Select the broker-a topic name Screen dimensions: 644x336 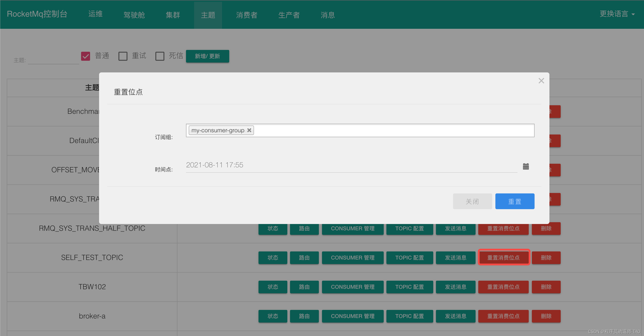click(x=92, y=316)
